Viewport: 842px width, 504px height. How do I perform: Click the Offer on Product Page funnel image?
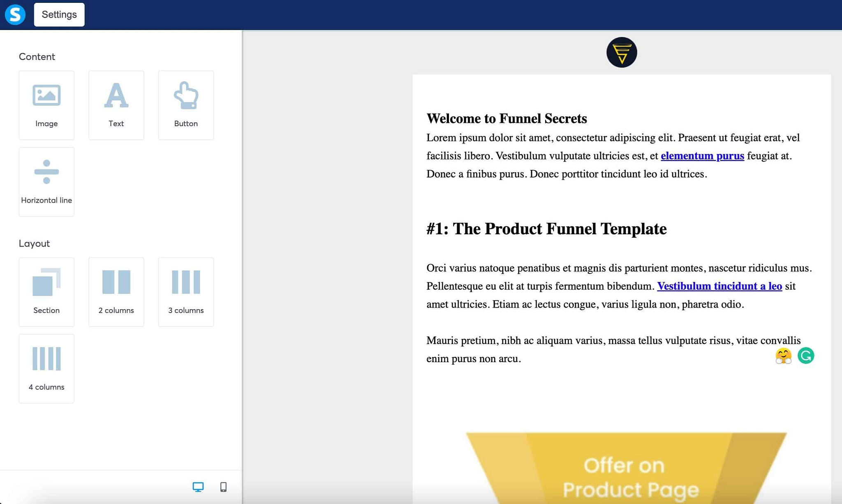(626, 468)
